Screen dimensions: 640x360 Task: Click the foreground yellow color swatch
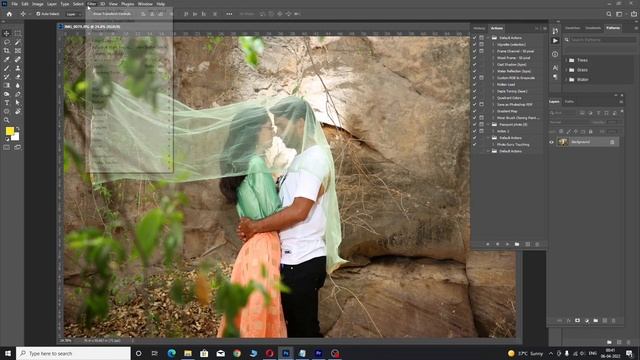click(10, 131)
